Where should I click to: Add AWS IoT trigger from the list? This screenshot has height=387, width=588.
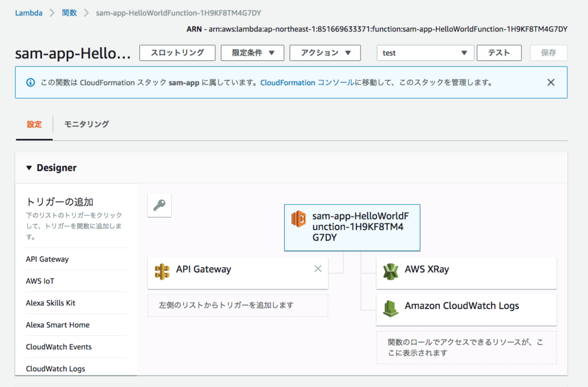tap(40, 281)
